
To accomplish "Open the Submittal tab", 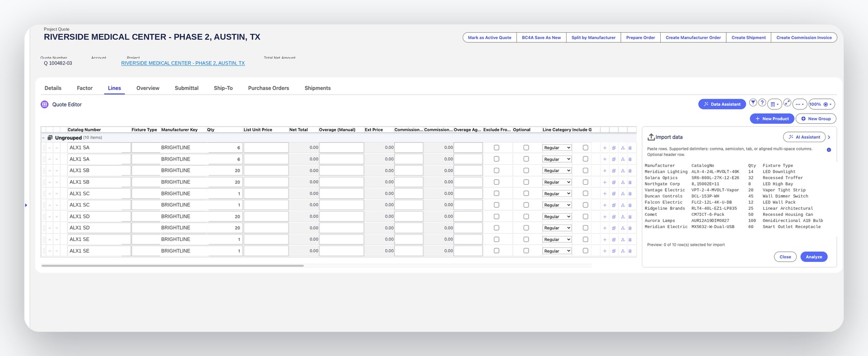I will [x=186, y=88].
